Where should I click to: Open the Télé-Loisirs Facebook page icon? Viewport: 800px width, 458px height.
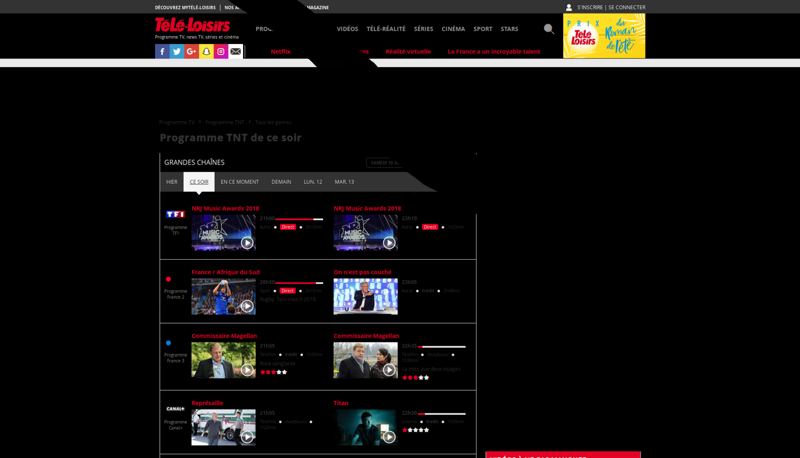(162, 51)
